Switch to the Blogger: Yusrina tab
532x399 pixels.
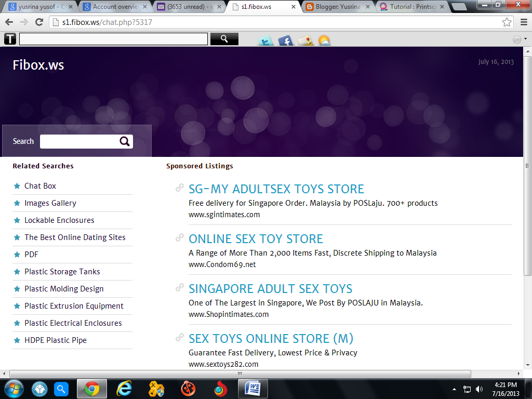click(x=337, y=6)
